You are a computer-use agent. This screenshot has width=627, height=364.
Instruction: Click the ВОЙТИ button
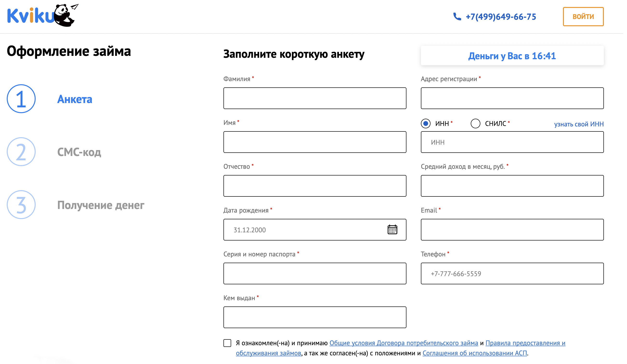583,17
